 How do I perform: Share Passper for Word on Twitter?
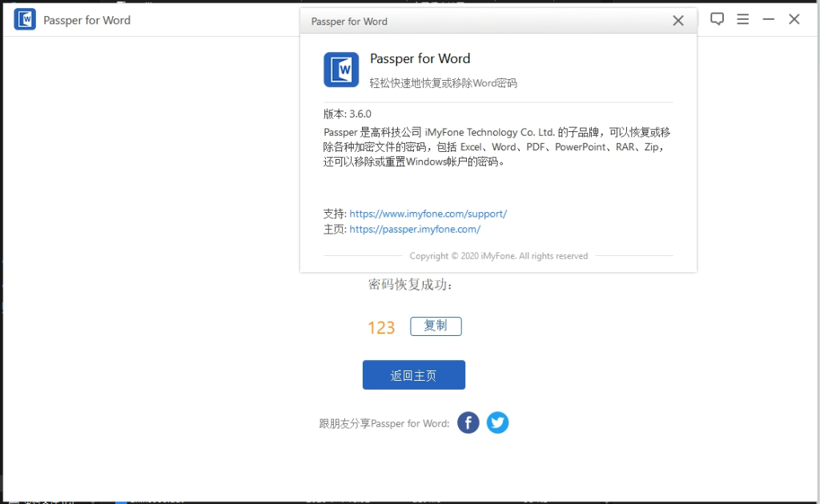(497, 422)
